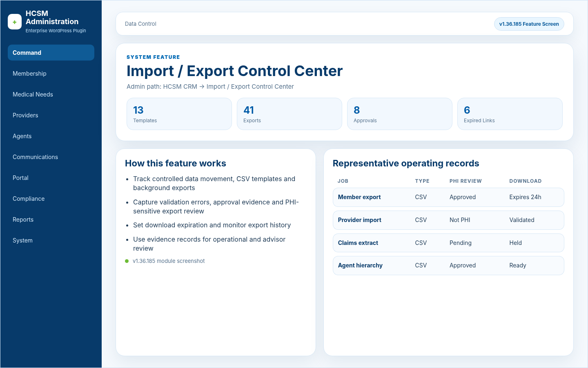Image resolution: width=588 pixels, height=368 pixels.
Task: Click the HCSM green plus logo icon
Action: pyautogui.click(x=15, y=22)
